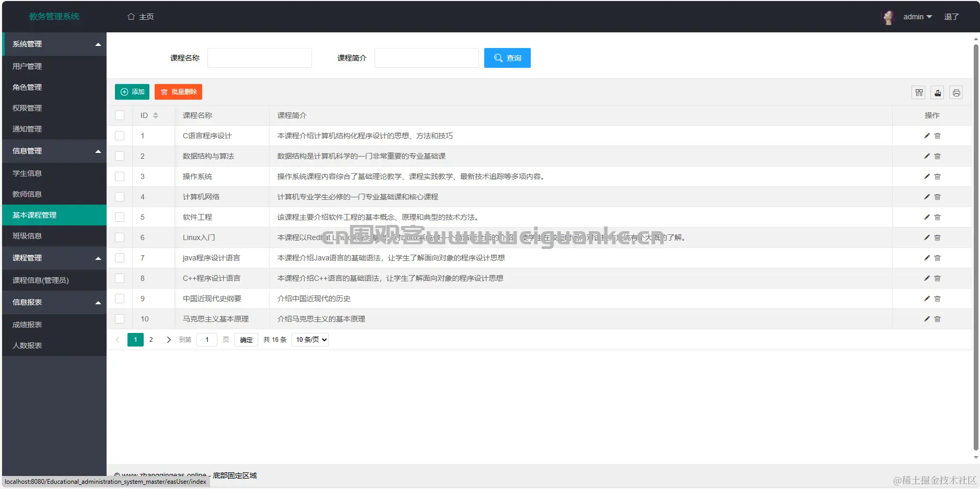Delete the 中国近现代史纲要 row
This screenshot has width=980, height=489.
[938, 299]
